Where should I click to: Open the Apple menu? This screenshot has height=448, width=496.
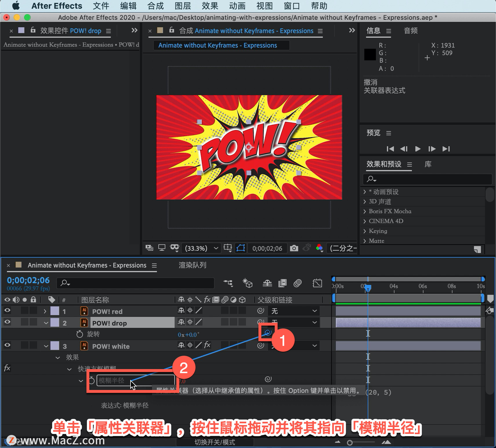(16, 6)
